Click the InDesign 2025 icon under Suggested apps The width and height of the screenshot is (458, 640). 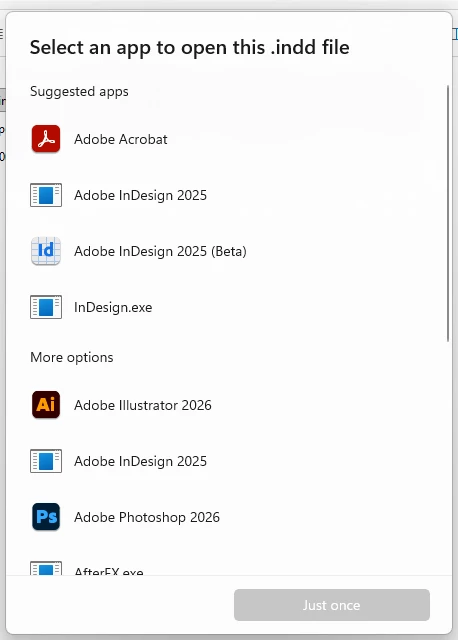point(46,195)
